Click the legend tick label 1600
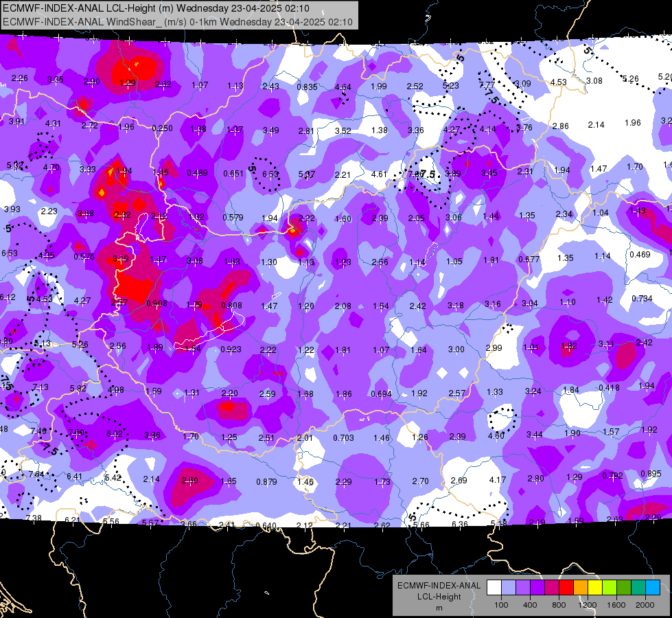 (x=616, y=605)
